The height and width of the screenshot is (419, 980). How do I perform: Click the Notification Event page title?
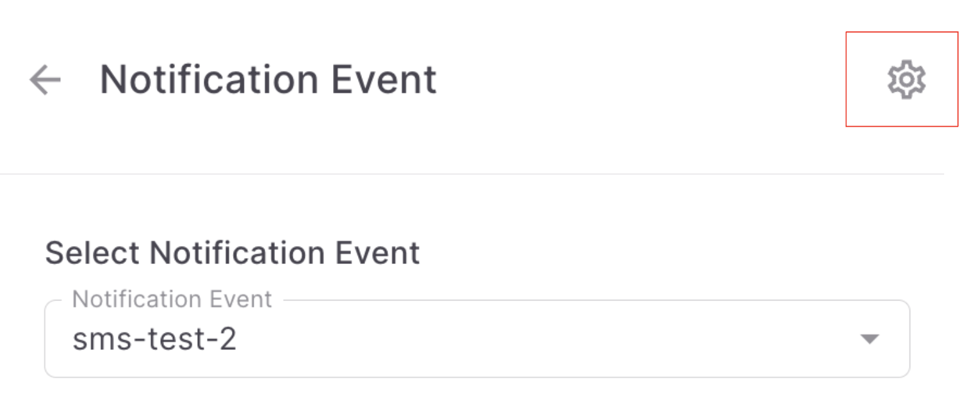(x=268, y=80)
